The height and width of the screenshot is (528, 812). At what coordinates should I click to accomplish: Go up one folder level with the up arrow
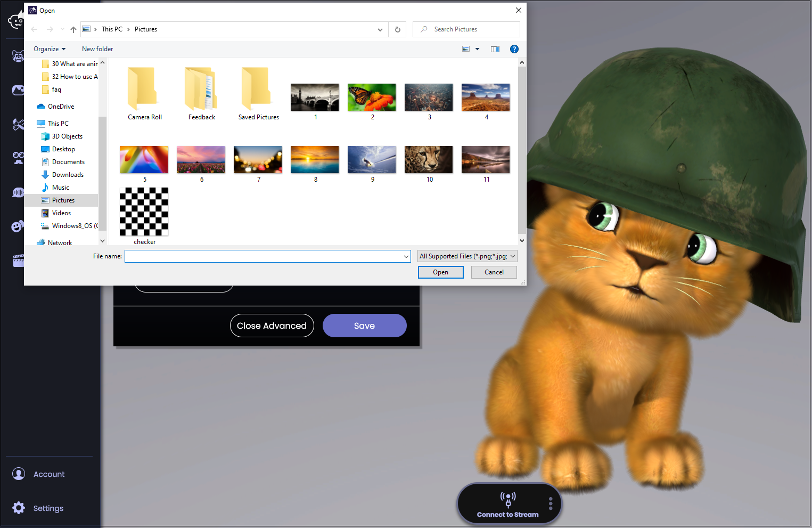(73, 29)
